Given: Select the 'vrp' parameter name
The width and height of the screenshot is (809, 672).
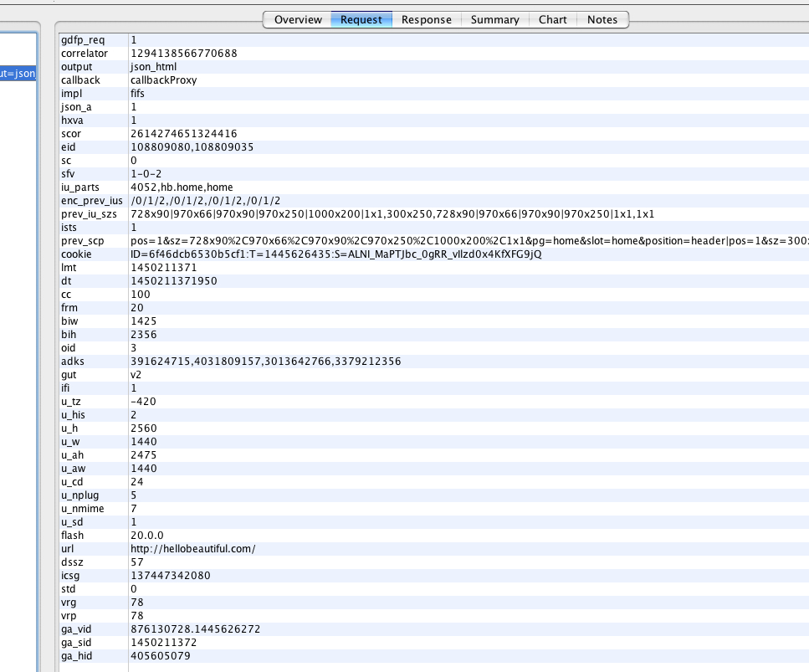Looking at the screenshot, I should pos(69,616).
